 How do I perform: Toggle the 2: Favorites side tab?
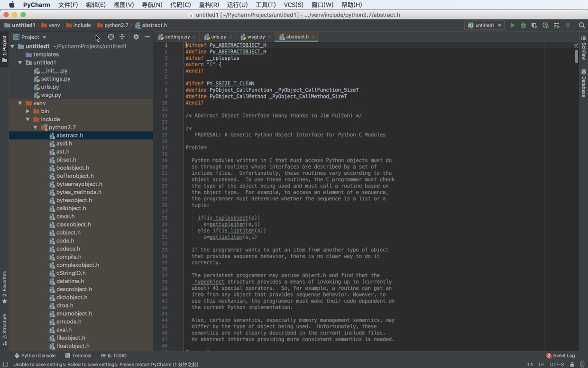click(4, 287)
